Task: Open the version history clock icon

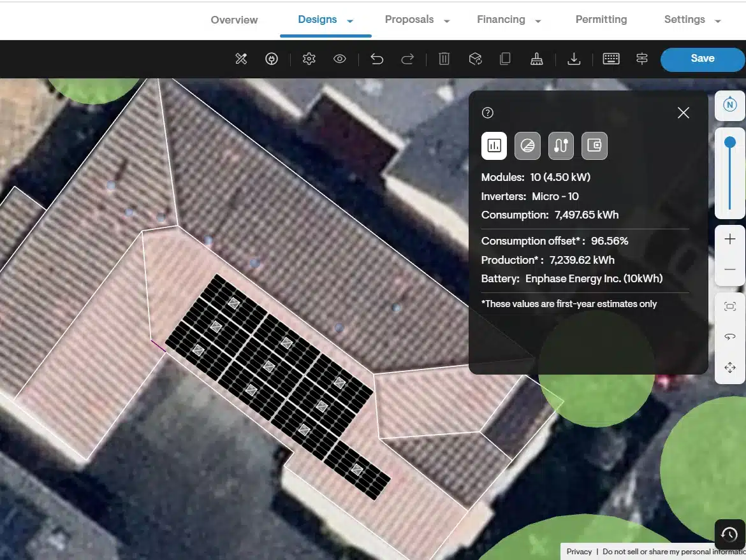Action: (x=729, y=534)
